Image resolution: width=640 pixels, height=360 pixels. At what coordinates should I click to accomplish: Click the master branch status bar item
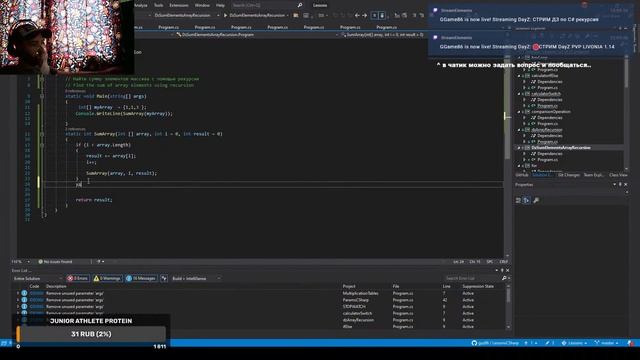click(606, 343)
